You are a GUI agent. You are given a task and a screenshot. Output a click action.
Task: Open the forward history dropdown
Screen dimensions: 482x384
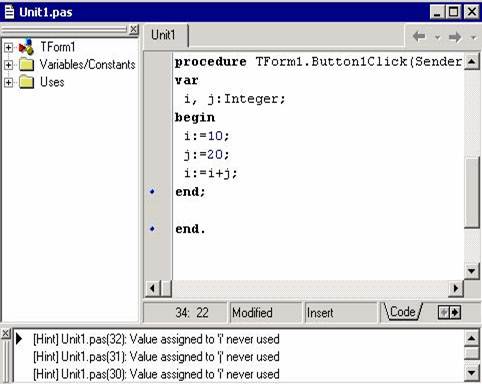tap(473, 37)
